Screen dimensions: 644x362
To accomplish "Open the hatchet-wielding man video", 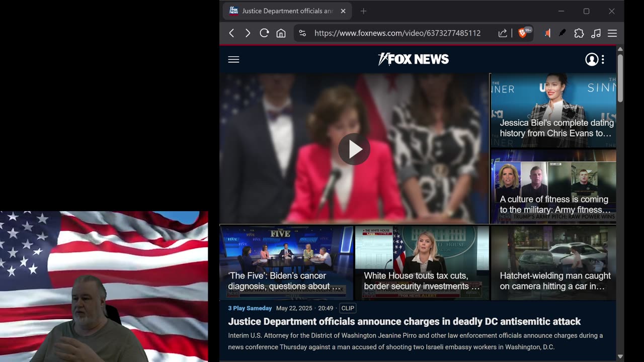I will 553,262.
